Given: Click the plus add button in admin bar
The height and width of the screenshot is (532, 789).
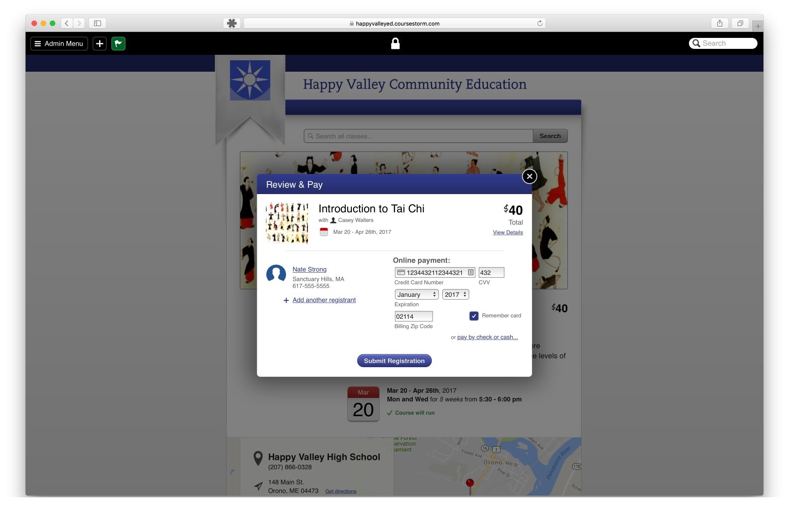Looking at the screenshot, I should tap(100, 43).
